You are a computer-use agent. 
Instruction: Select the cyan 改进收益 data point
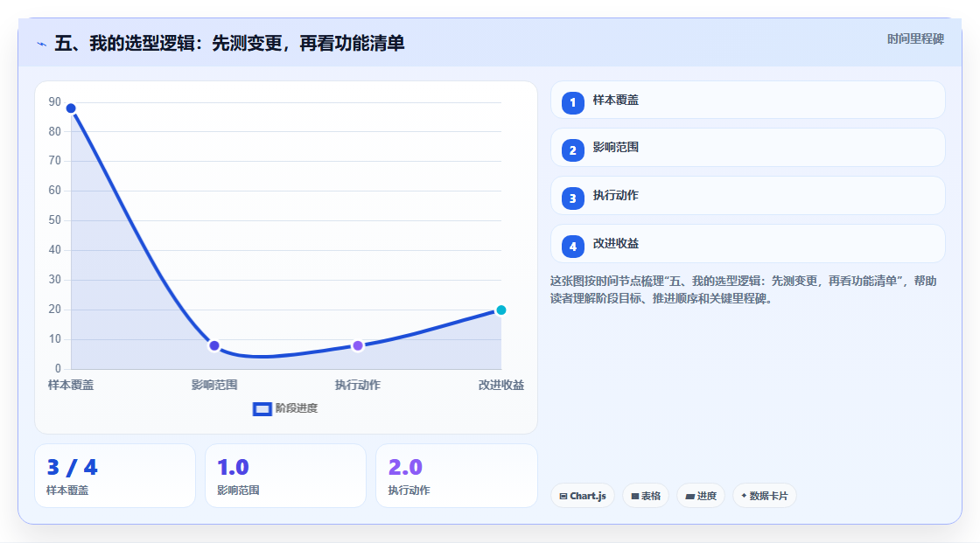coord(500,310)
